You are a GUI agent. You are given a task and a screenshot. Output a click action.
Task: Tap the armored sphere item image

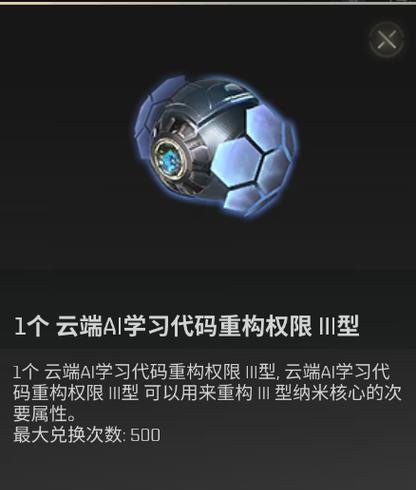(215, 147)
